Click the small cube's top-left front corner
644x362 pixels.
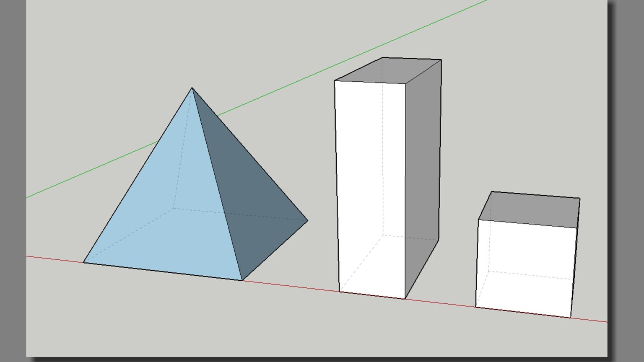click(x=479, y=220)
